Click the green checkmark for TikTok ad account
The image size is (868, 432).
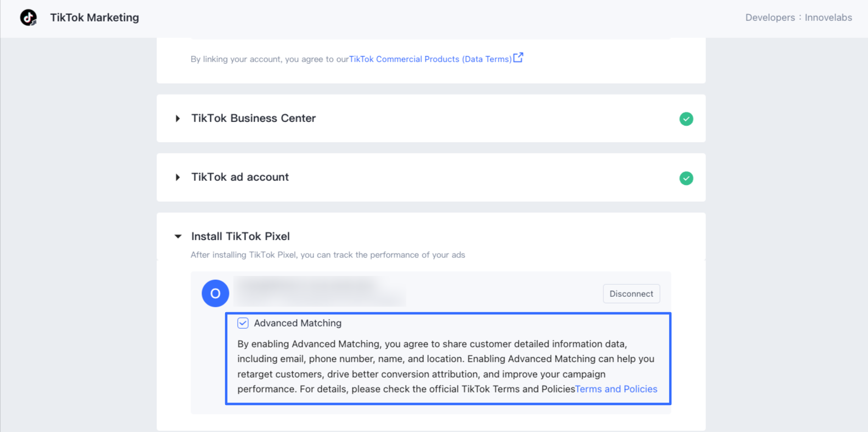pyautogui.click(x=686, y=178)
